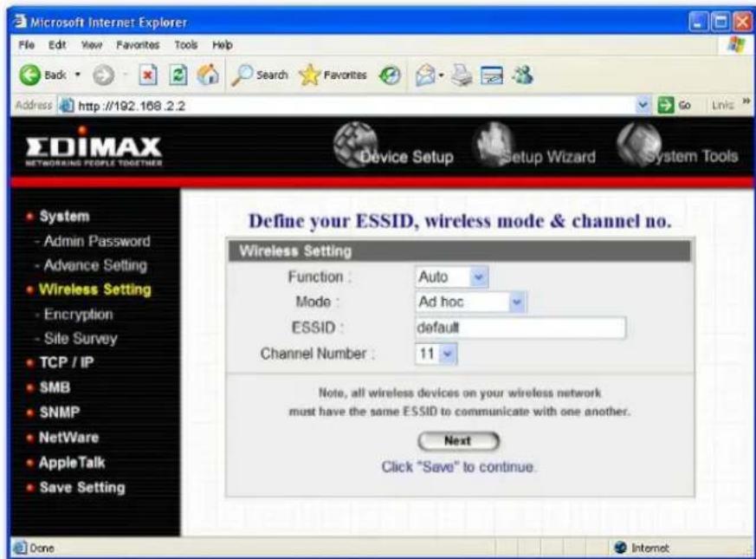Click the Next button
Screen dimensions: 756x559
click(458, 441)
